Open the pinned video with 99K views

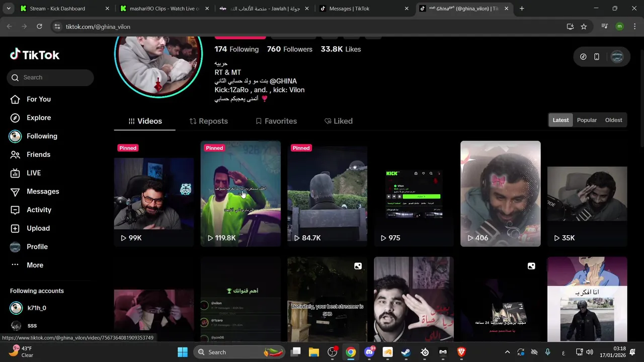[x=154, y=194]
